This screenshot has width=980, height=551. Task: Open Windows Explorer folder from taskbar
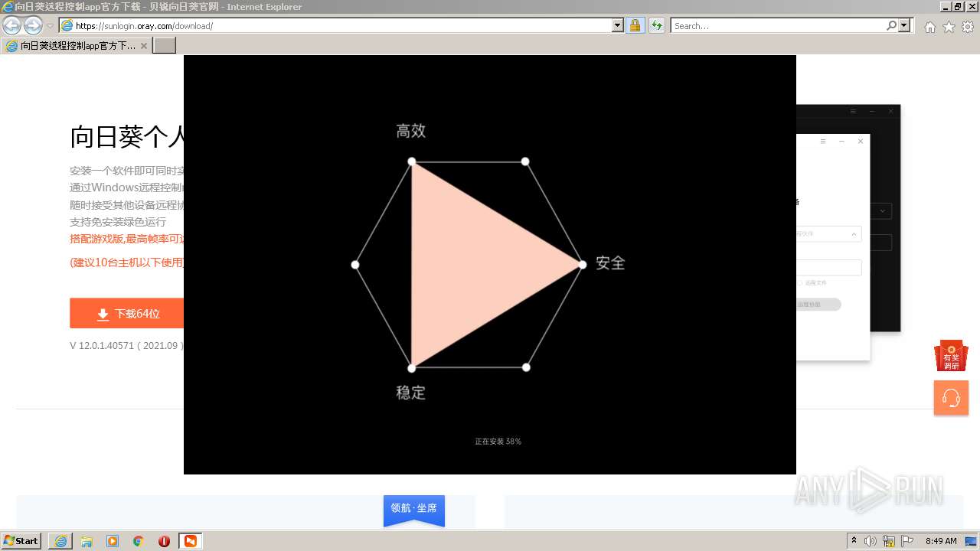pyautogui.click(x=87, y=541)
